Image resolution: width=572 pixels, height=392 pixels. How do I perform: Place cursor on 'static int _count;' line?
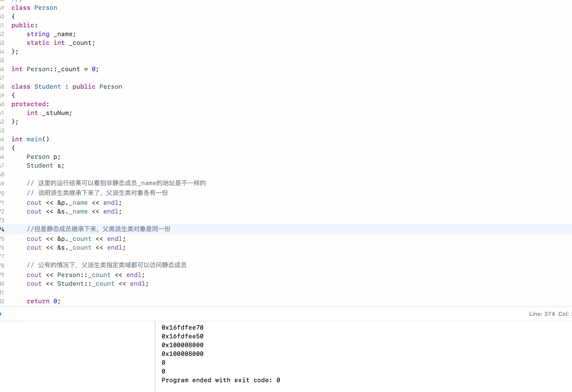pyautogui.click(x=61, y=43)
